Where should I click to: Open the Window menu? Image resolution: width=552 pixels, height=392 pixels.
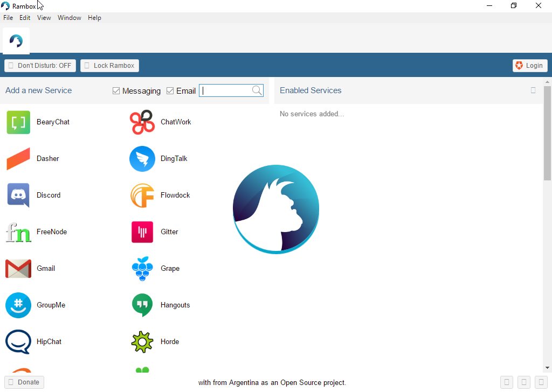point(69,18)
